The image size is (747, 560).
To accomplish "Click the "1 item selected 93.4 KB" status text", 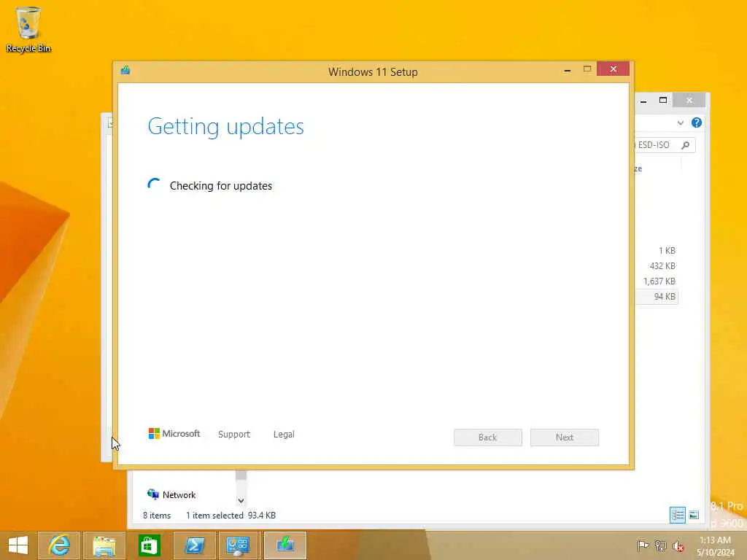I will tap(231, 516).
